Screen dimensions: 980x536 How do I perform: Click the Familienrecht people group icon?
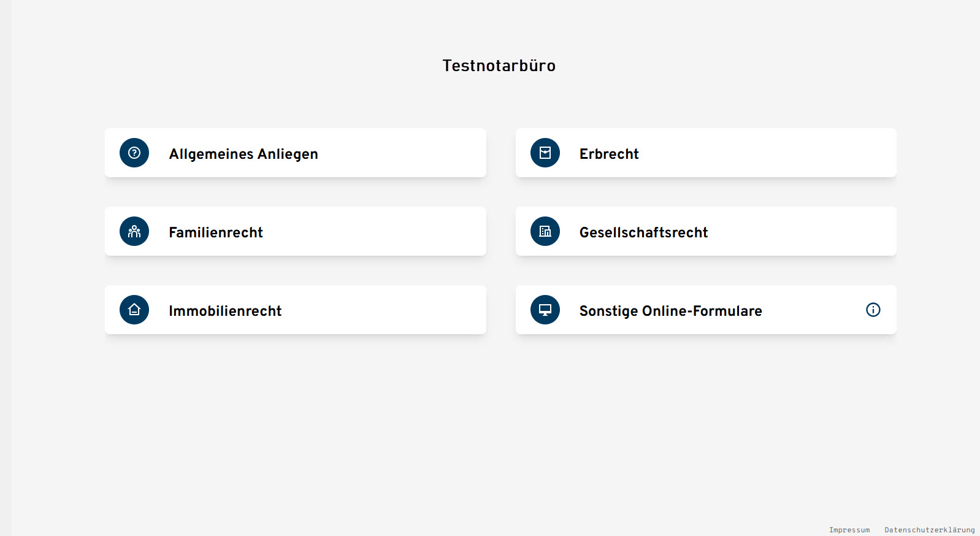tap(134, 231)
